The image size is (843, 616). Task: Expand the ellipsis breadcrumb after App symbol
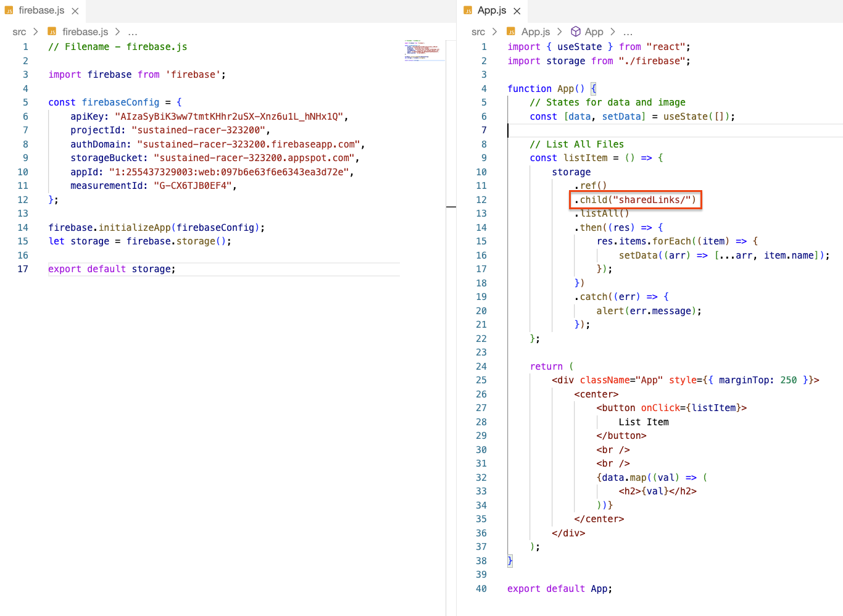(x=628, y=32)
